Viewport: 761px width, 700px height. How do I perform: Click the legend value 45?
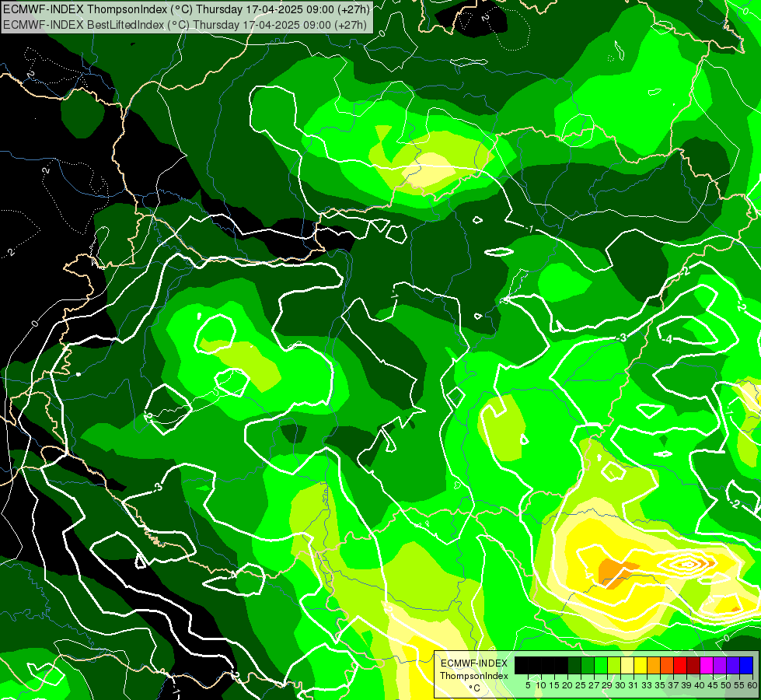713,685
